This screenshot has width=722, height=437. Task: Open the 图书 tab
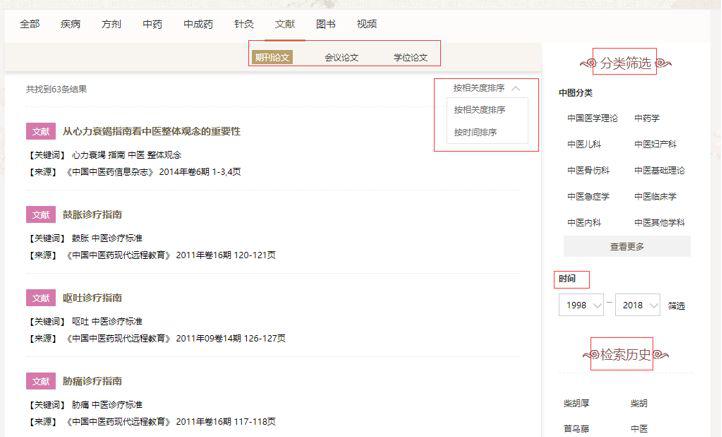click(x=326, y=23)
